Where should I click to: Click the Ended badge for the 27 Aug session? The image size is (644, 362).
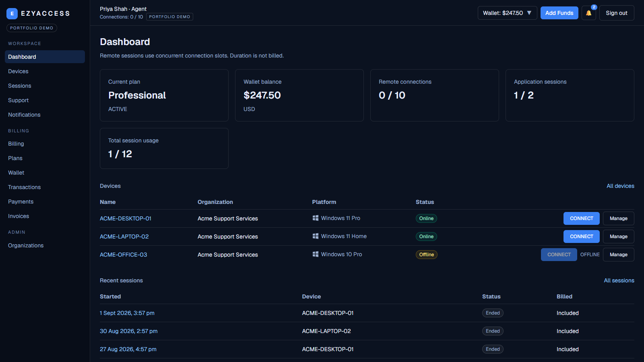coord(493,349)
